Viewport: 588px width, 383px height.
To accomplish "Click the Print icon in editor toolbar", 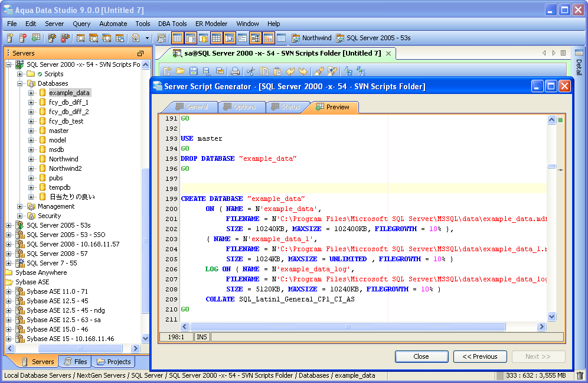I will [x=235, y=72].
